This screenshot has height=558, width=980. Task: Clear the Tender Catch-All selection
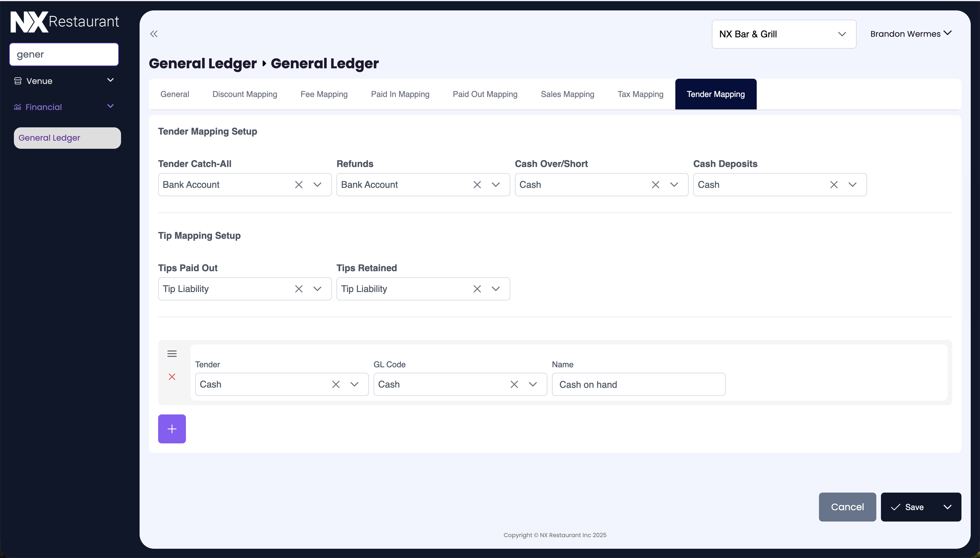pos(299,185)
